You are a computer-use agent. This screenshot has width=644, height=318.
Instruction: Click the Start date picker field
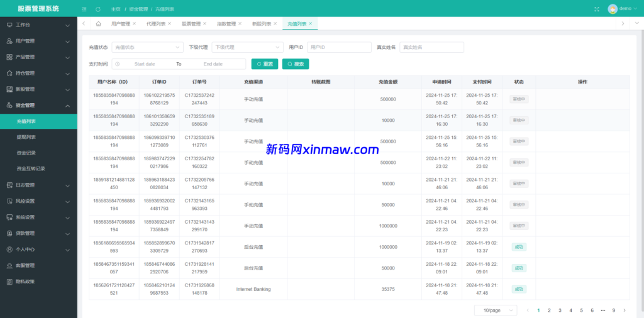click(145, 64)
